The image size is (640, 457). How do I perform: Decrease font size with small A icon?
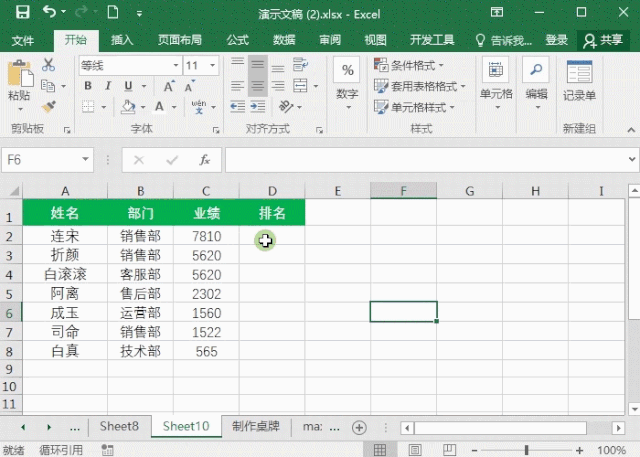[x=189, y=86]
